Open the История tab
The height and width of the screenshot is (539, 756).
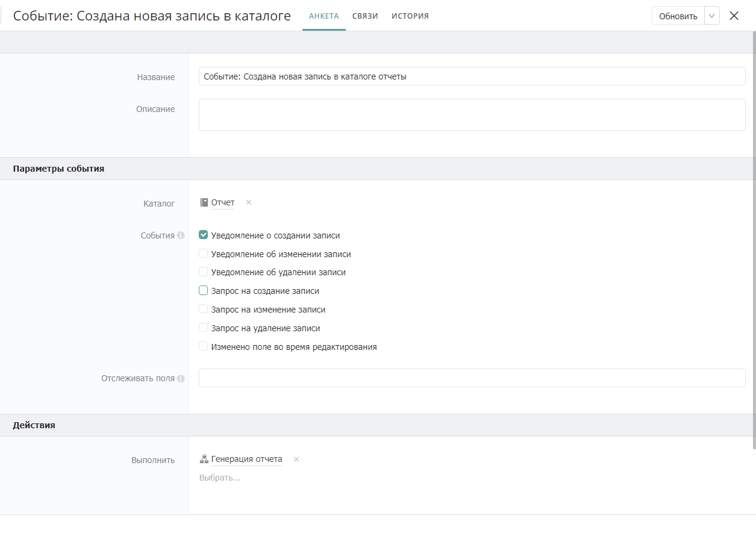click(x=410, y=16)
